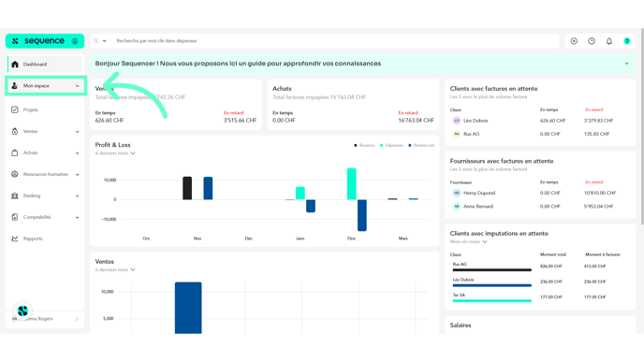Open the Projets checkbox icon in sidebar

coord(15,109)
